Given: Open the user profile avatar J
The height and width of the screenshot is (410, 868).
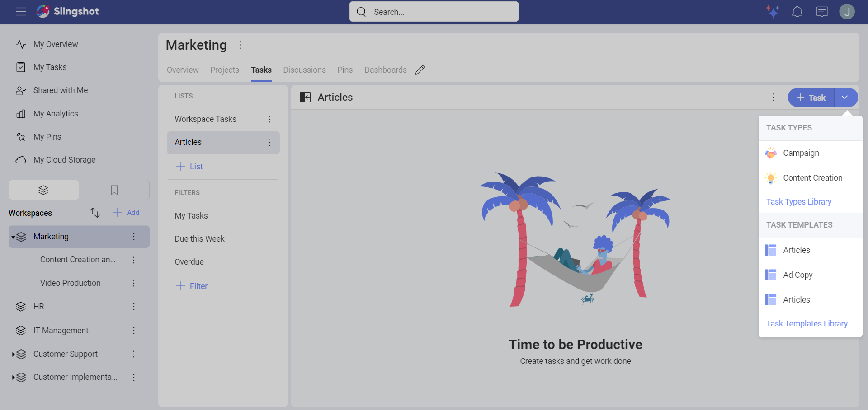Looking at the screenshot, I should [x=847, y=12].
